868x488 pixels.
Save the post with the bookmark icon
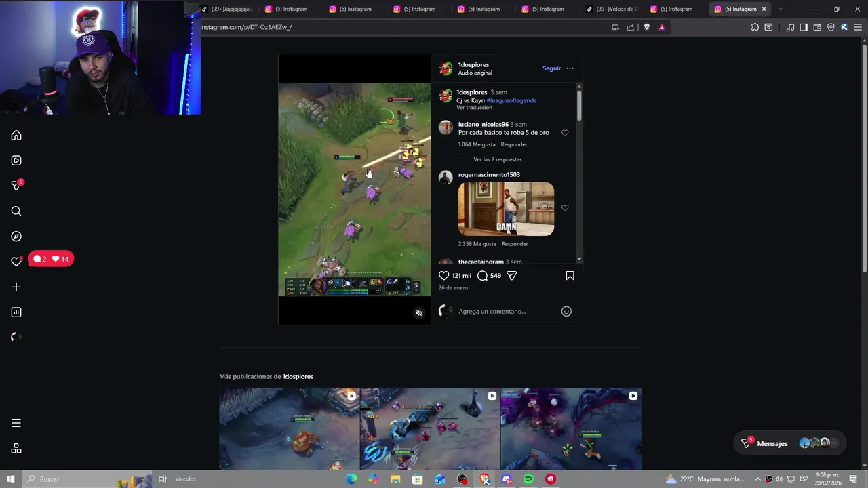pos(570,276)
